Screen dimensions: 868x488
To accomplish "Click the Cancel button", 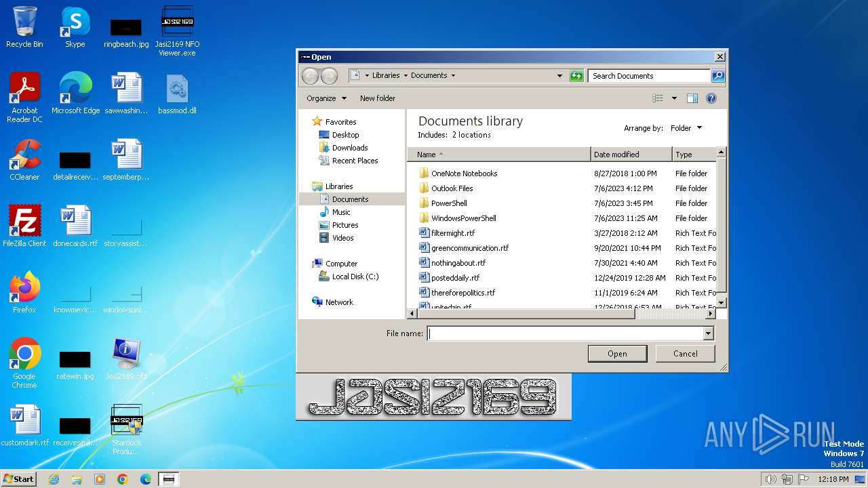I will tap(685, 354).
